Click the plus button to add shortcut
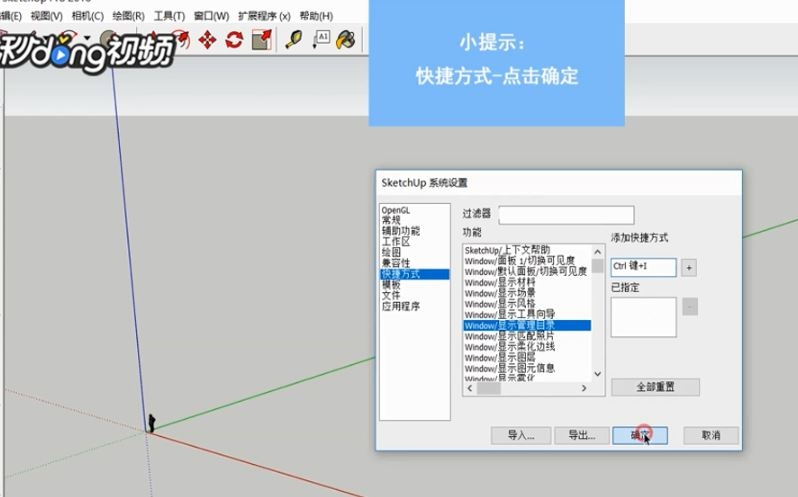Image resolution: width=798 pixels, height=497 pixels. pos(689,268)
